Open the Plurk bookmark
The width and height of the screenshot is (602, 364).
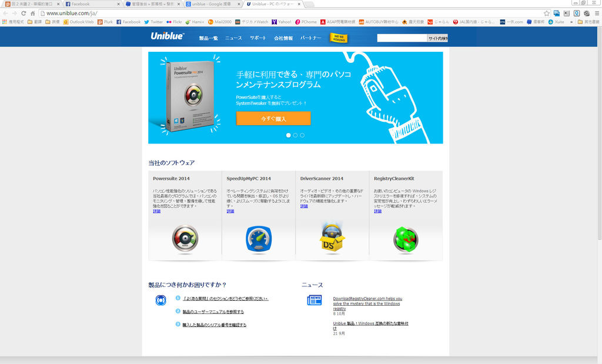point(105,22)
